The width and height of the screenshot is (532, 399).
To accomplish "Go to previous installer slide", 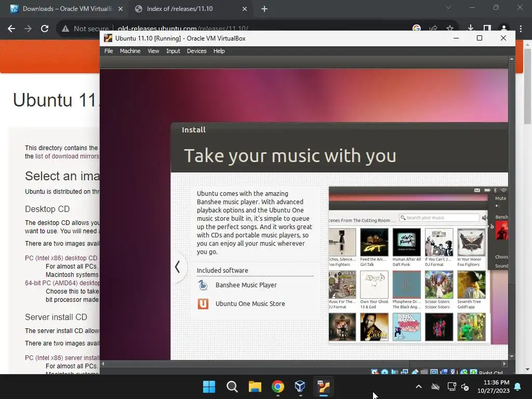I will coord(177,267).
